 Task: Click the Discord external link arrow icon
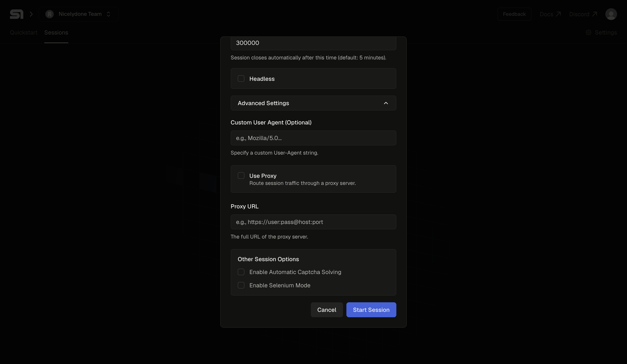tap(595, 14)
